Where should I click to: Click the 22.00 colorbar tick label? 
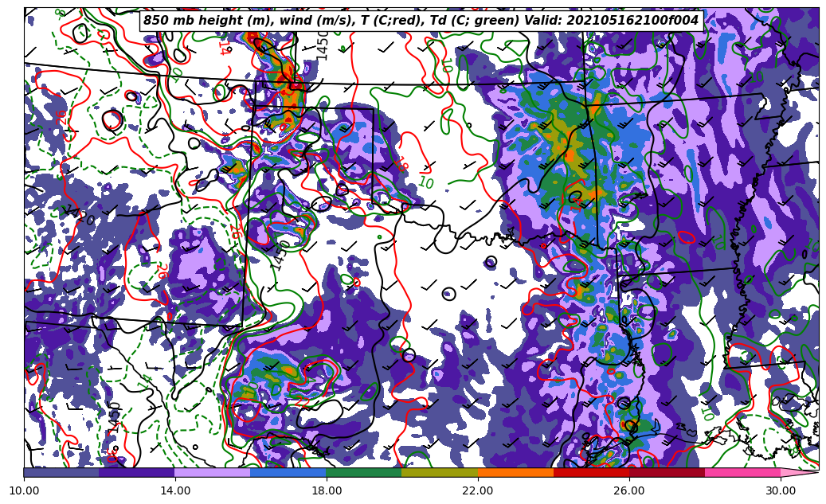tap(478, 490)
